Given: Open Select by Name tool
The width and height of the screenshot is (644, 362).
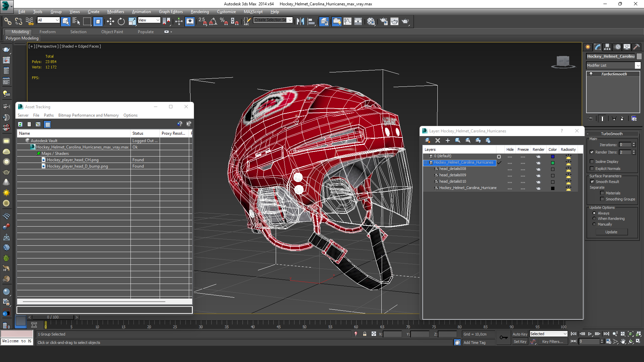Looking at the screenshot, I should pos(76,21).
